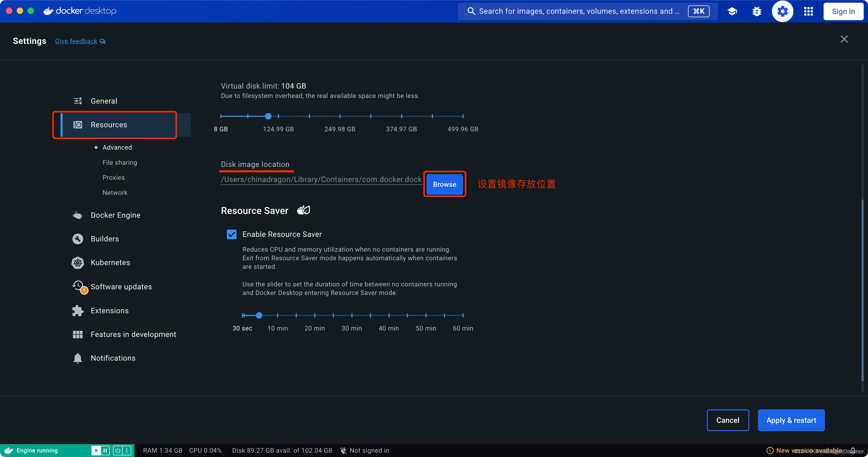Uncheck Enable Resource Saver checkbox
This screenshot has height=457, width=868.
click(231, 234)
